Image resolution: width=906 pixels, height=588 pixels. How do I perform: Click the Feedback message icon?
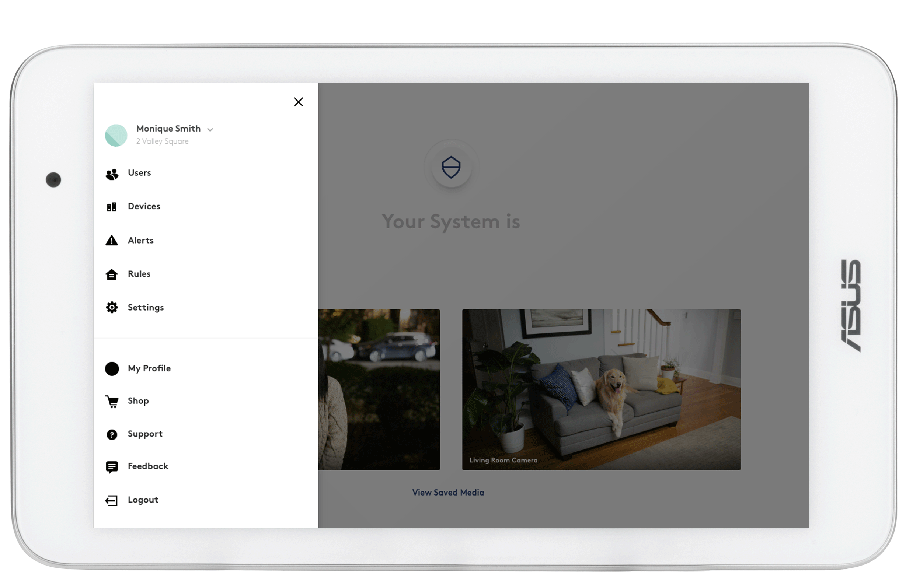coord(112,466)
